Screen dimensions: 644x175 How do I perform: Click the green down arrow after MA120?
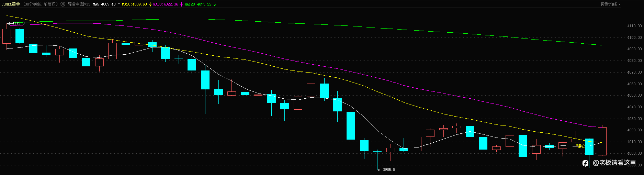point(215,4)
